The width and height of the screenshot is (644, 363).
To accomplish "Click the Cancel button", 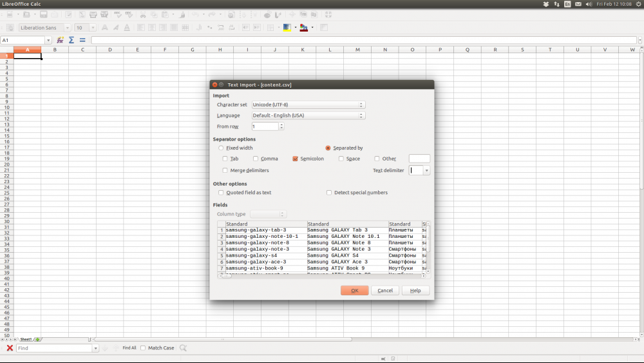I will pos(385,291).
